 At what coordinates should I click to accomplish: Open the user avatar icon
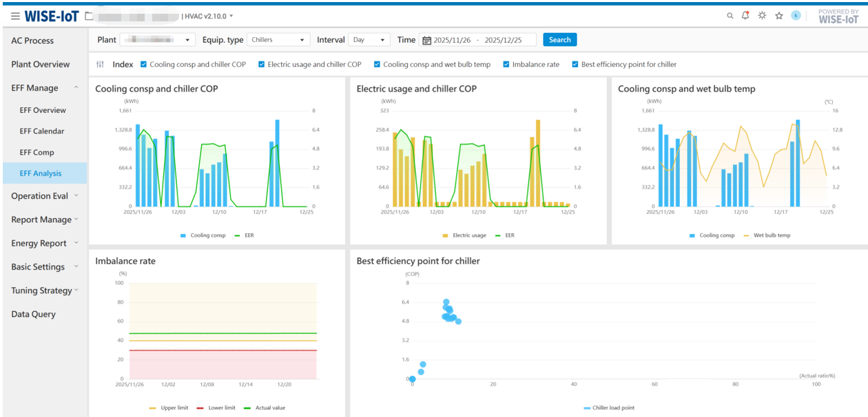796,15
